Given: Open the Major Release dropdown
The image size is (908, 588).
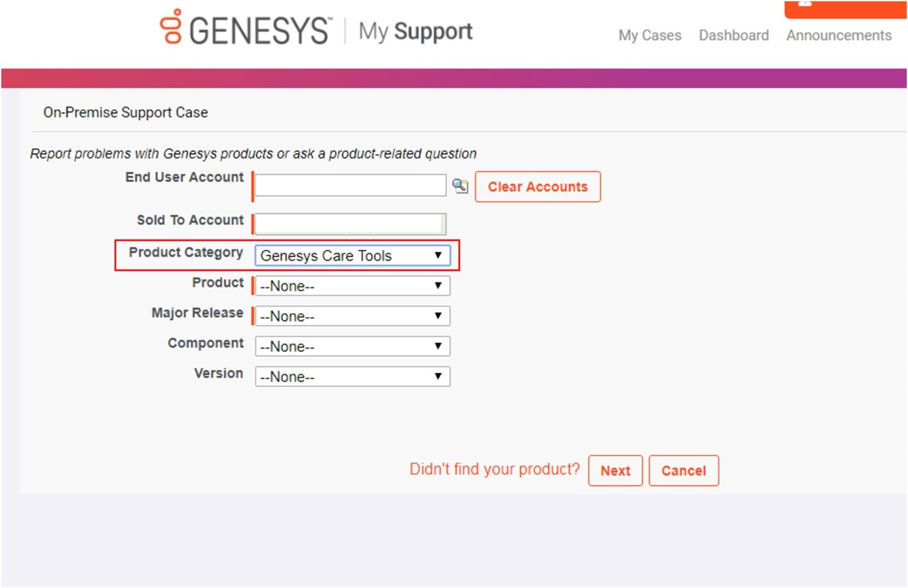Looking at the screenshot, I should [352, 316].
